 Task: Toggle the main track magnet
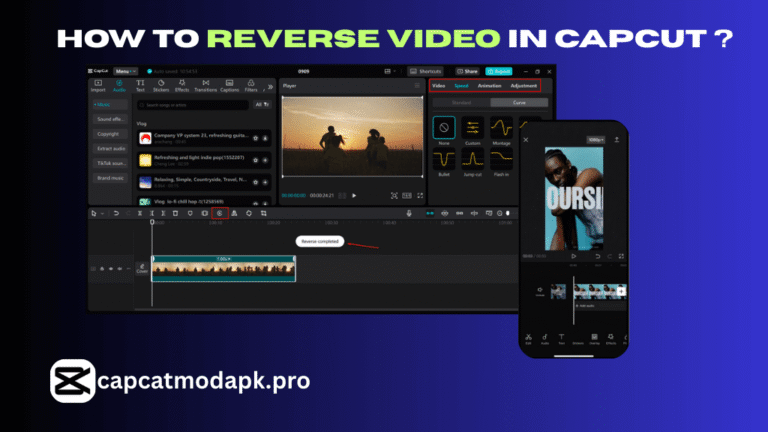pos(430,213)
